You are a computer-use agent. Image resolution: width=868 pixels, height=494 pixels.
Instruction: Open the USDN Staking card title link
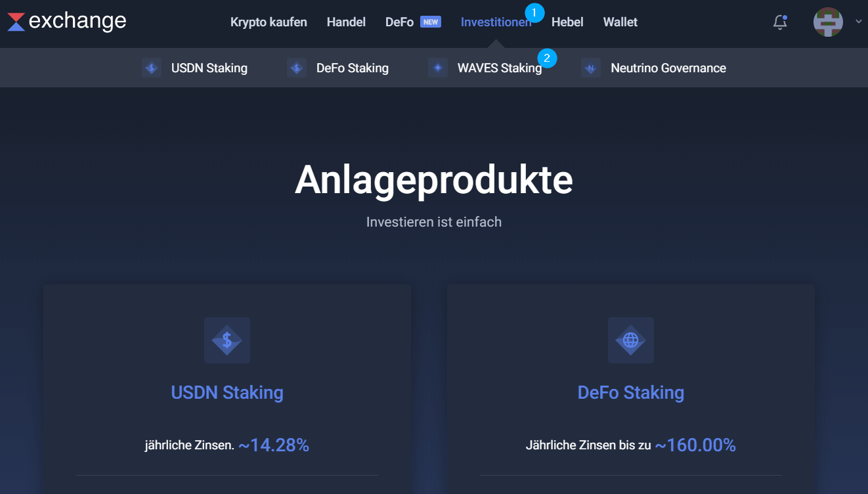point(227,393)
